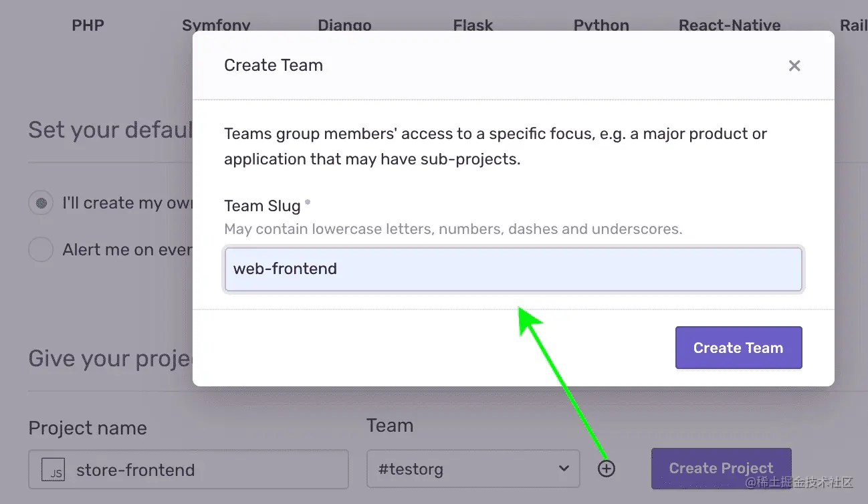Select the "Alert me on every" radio option
868x504 pixels.
click(41, 250)
